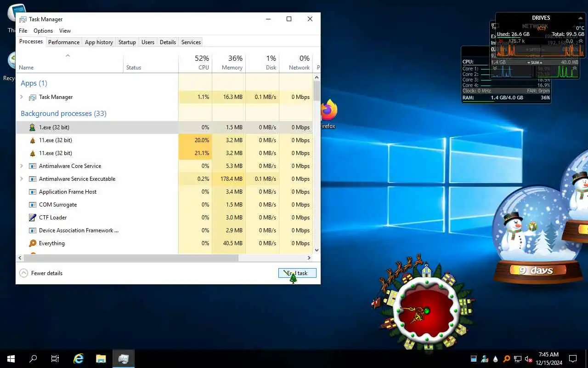Image resolution: width=588 pixels, height=368 pixels.
Task: Click the horizontal scrollbar thumb
Action: click(131, 258)
